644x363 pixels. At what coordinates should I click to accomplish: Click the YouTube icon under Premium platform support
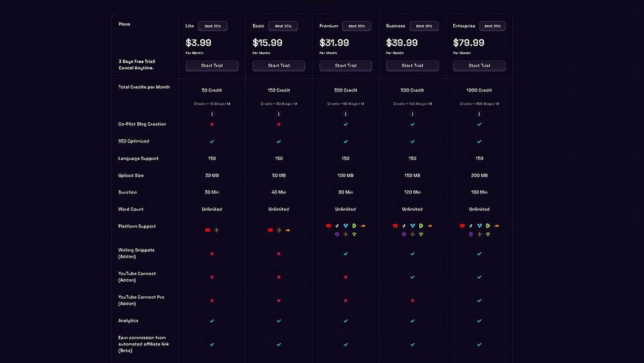coord(328,225)
